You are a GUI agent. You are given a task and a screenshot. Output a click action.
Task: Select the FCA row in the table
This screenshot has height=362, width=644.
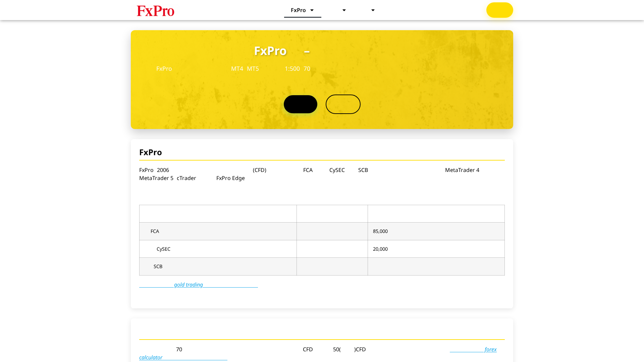(218, 231)
